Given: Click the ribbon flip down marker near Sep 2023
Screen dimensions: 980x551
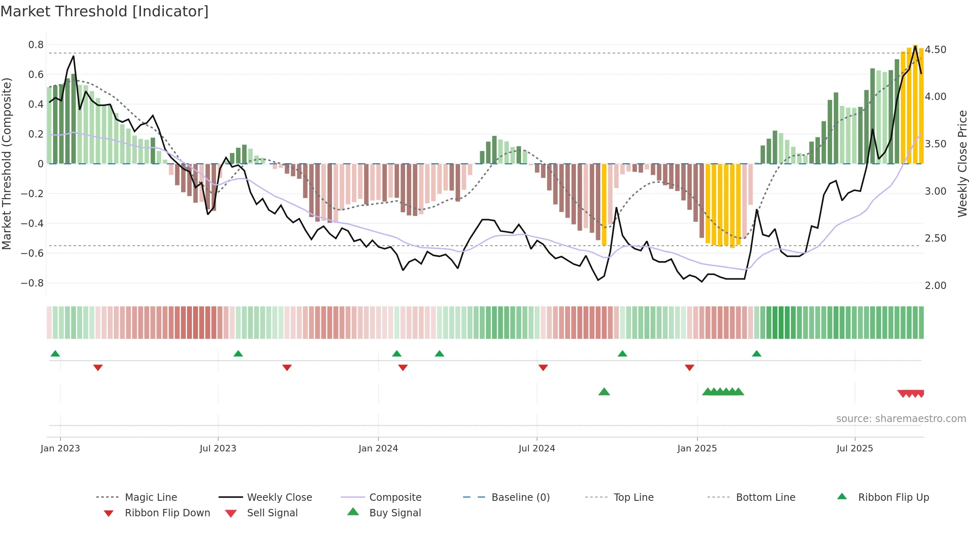Looking at the screenshot, I should click(287, 368).
